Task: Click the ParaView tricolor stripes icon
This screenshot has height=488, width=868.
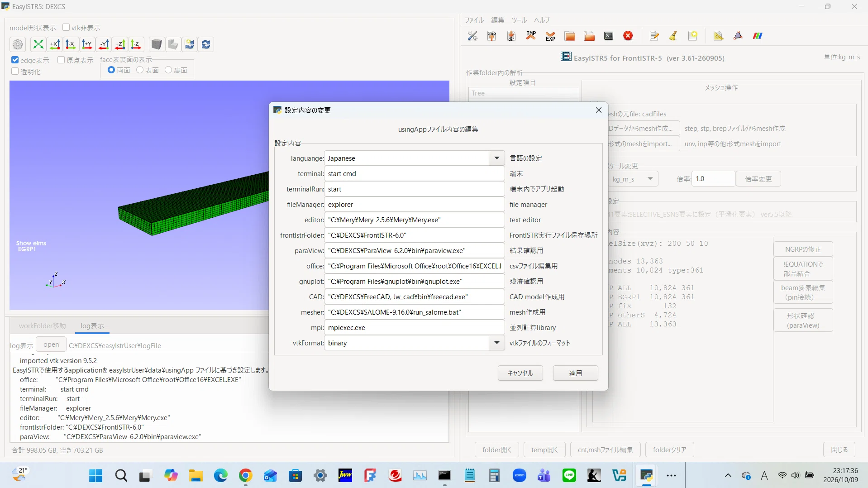Action: [758, 36]
